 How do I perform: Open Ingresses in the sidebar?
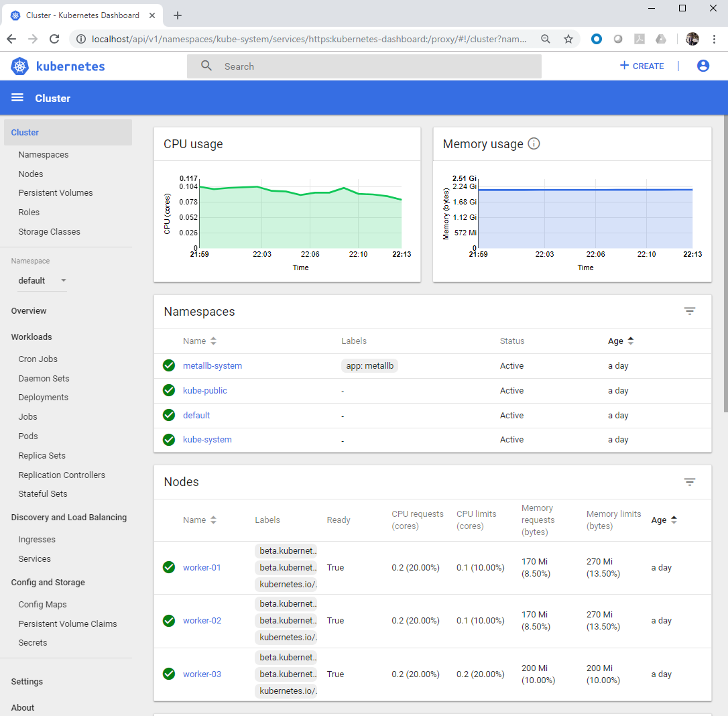point(37,540)
